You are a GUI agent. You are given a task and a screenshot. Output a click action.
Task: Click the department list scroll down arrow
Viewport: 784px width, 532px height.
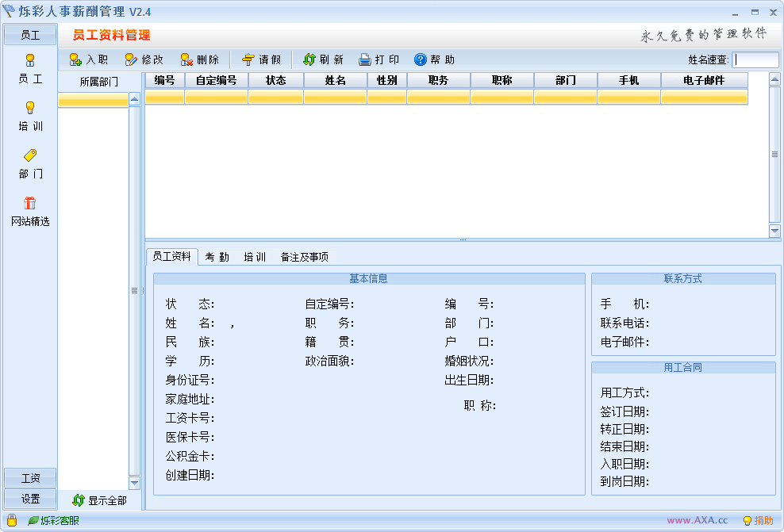click(x=134, y=483)
